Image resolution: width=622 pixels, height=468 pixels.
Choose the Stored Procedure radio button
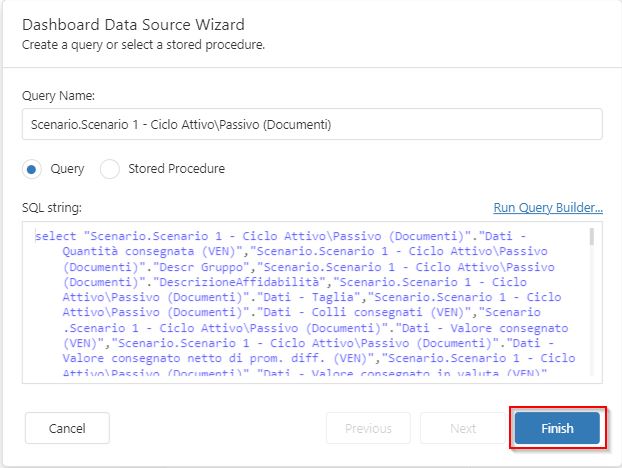tap(110, 169)
